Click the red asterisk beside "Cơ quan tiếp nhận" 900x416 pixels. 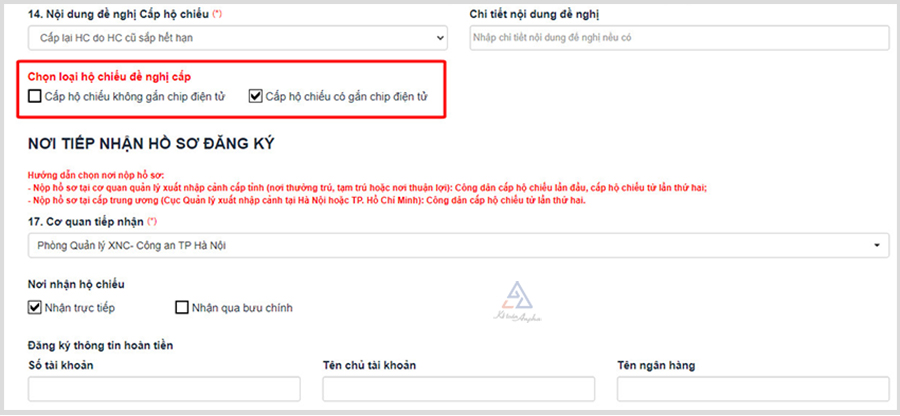152,221
